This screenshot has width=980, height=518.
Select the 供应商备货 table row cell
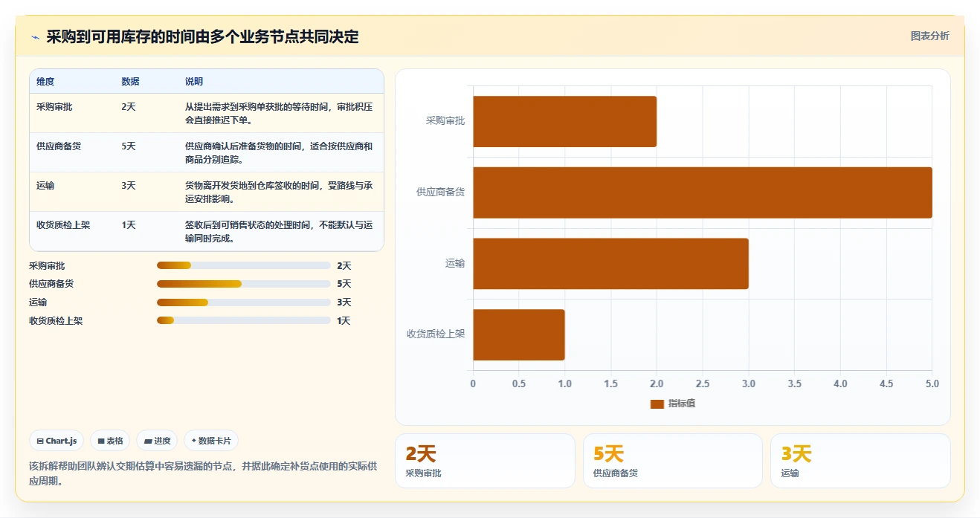[59, 146]
